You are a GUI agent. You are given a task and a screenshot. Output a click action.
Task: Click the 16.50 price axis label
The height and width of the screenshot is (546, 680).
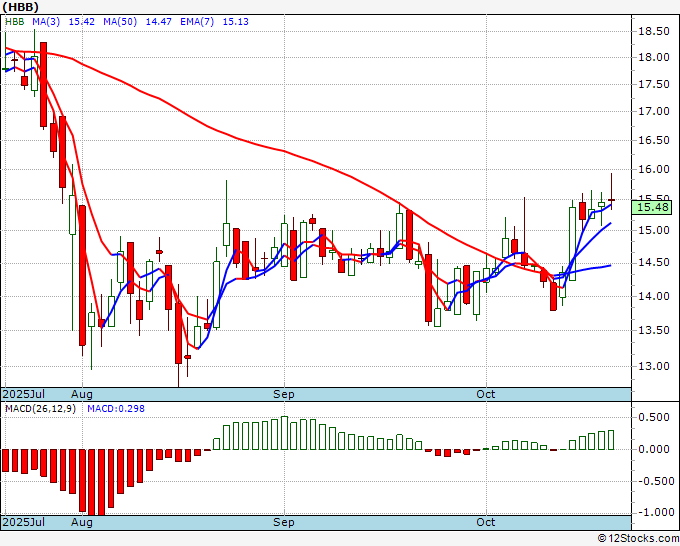coord(654,140)
